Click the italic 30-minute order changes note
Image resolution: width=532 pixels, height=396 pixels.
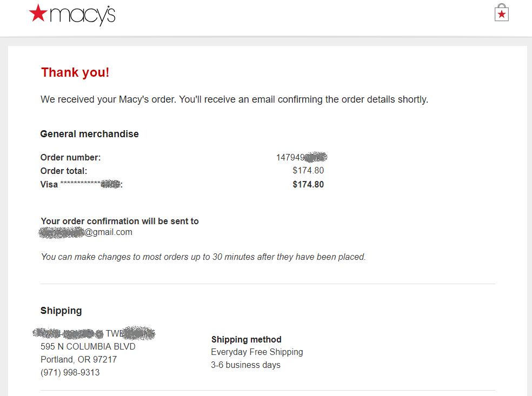click(203, 257)
